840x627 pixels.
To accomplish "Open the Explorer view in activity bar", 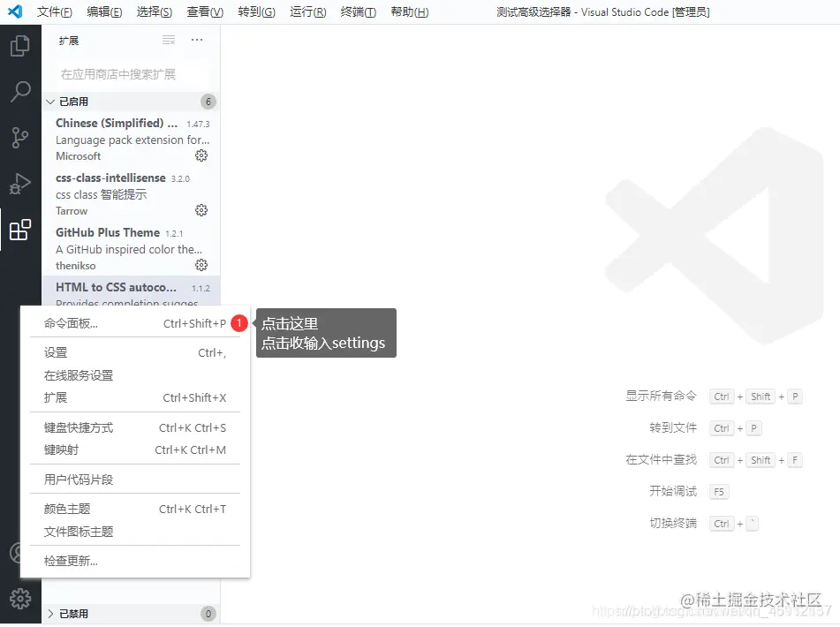I will pyautogui.click(x=19, y=46).
